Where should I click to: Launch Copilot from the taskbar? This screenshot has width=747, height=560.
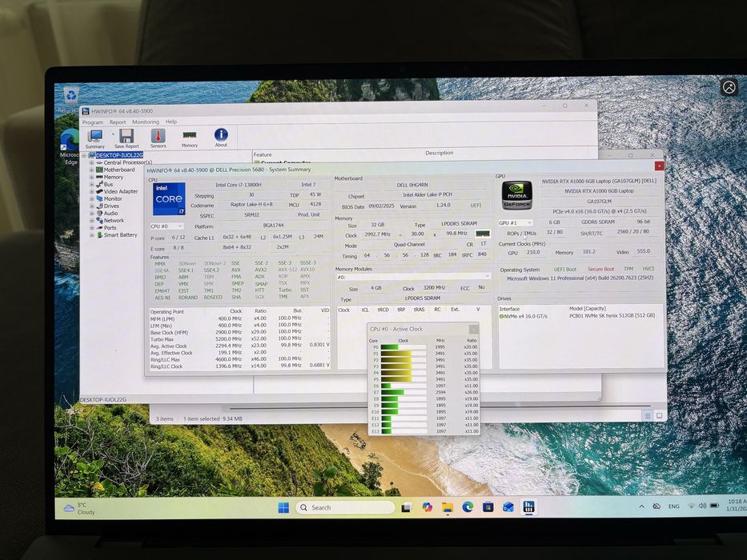427,508
